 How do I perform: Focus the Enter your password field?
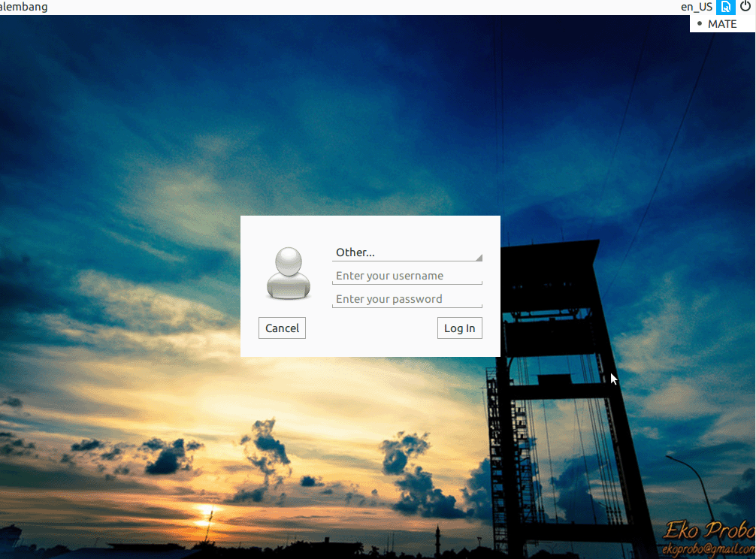point(407,299)
